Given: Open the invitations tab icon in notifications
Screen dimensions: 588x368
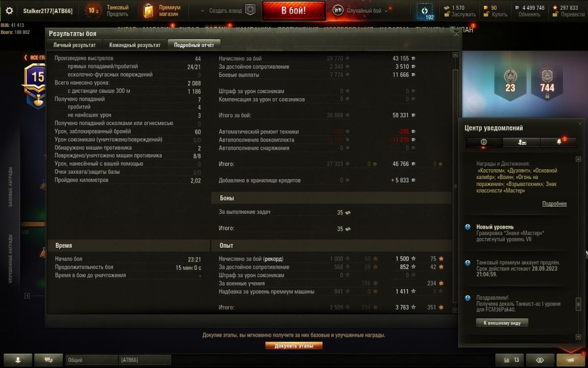Looking at the screenshot, I should (521, 142).
